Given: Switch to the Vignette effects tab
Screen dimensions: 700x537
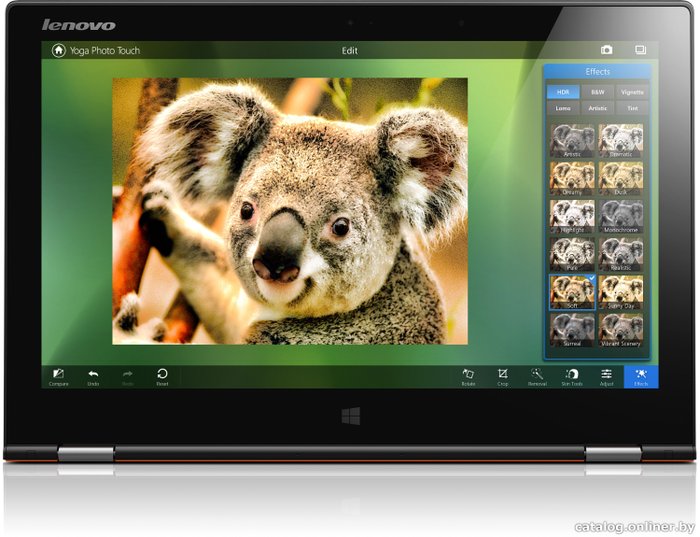Looking at the screenshot, I should (630, 92).
